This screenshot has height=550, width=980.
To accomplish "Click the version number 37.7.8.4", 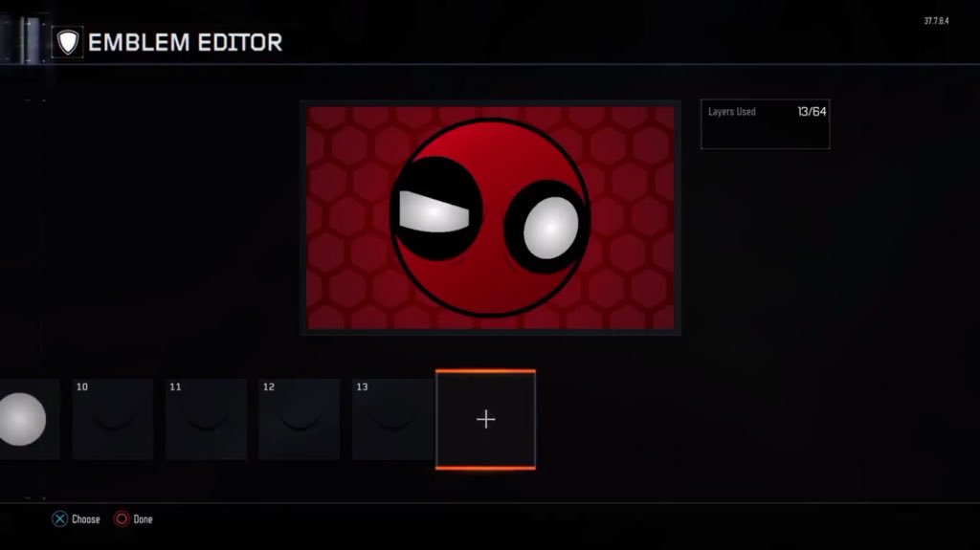I will pyautogui.click(x=936, y=21).
